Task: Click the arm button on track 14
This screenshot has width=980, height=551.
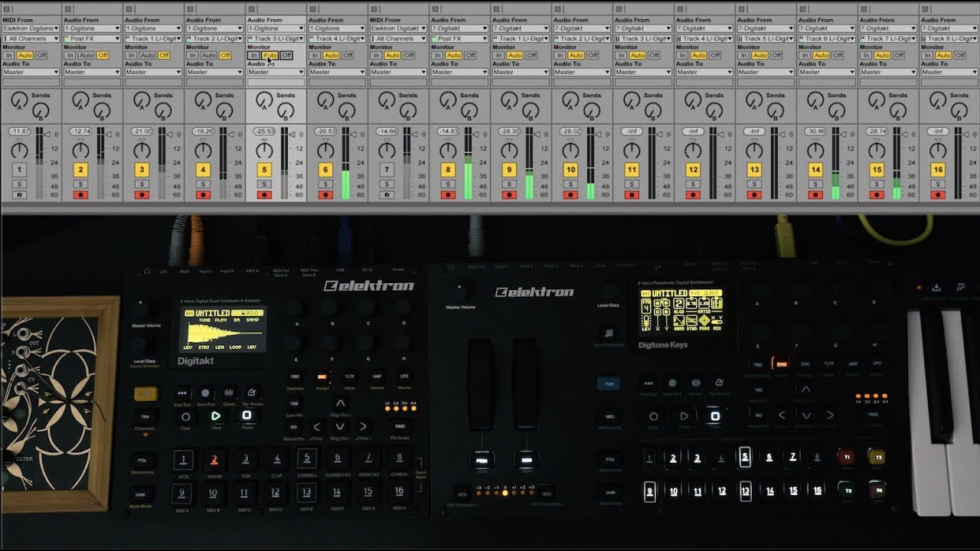Action: coord(815,194)
